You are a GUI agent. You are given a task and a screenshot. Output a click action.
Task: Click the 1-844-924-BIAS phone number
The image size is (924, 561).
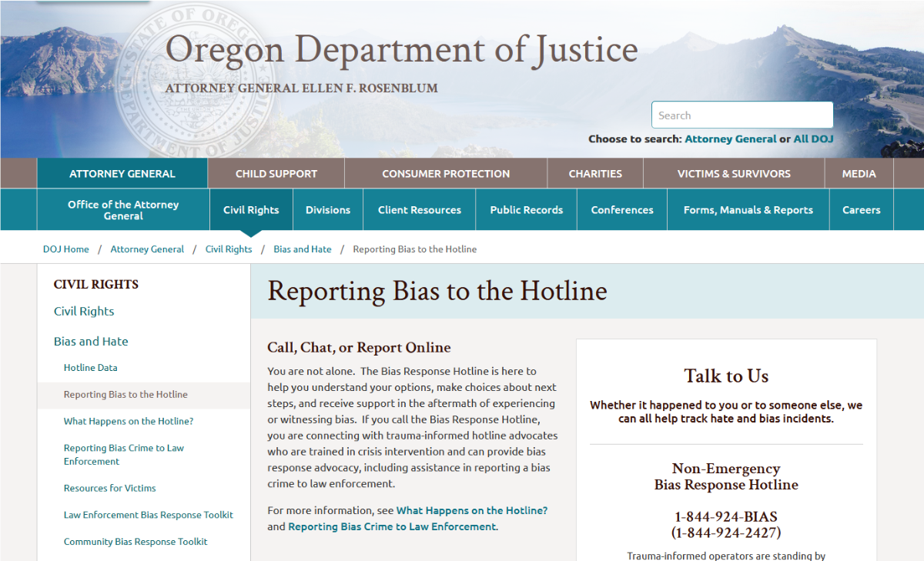726,517
